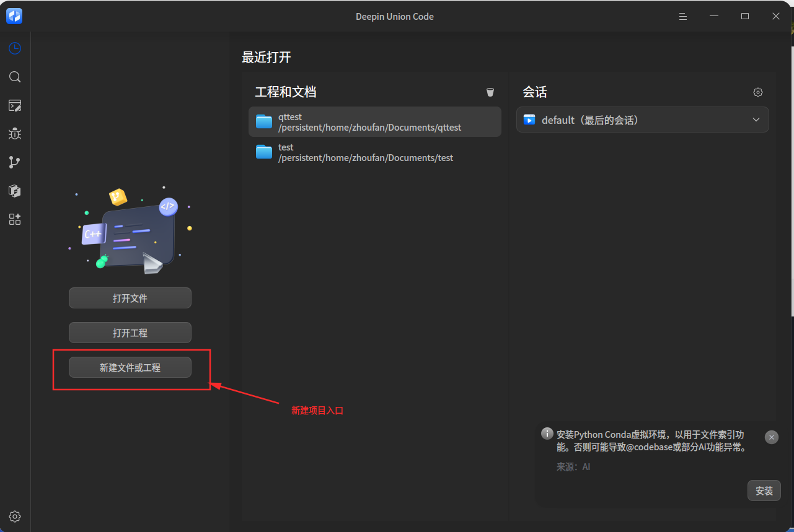Click the 工程和文档 heading

pyautogui.click(x=286, y=92)
